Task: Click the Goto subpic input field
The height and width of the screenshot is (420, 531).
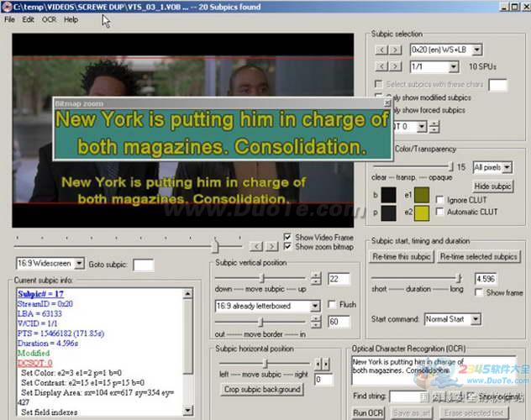Action: point(143,265)
